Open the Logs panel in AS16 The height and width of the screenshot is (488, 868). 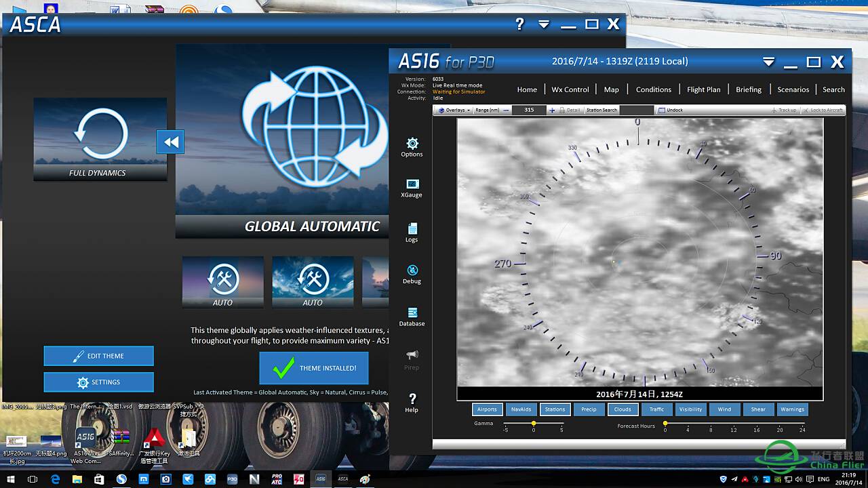412,230
